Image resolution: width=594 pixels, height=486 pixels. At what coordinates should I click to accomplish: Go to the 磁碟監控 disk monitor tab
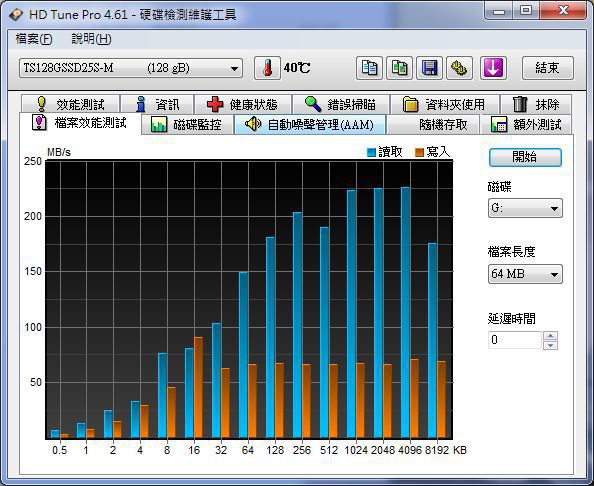coord(187,124)
